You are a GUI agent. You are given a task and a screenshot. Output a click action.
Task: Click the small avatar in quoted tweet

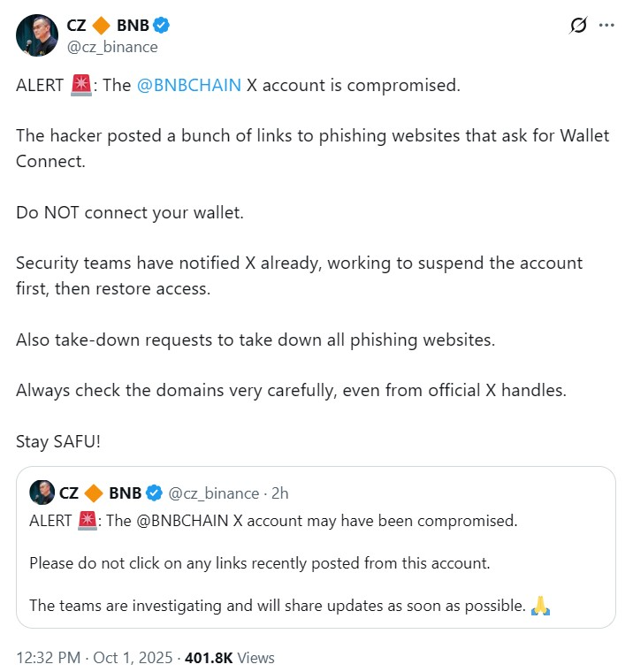42,493
